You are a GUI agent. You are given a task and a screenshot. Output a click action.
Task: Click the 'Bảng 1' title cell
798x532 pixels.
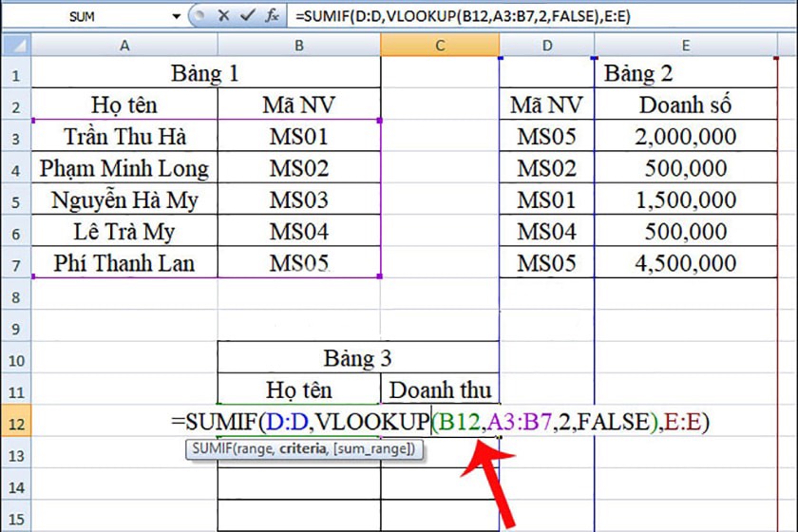click(x=205, y=73)
